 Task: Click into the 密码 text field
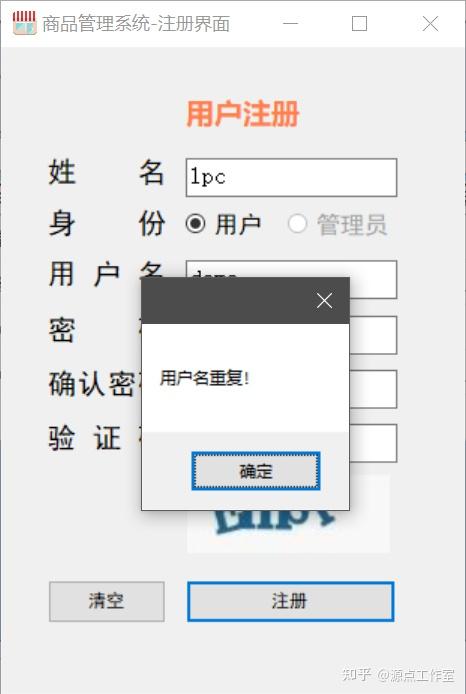(x=373, y=335)
